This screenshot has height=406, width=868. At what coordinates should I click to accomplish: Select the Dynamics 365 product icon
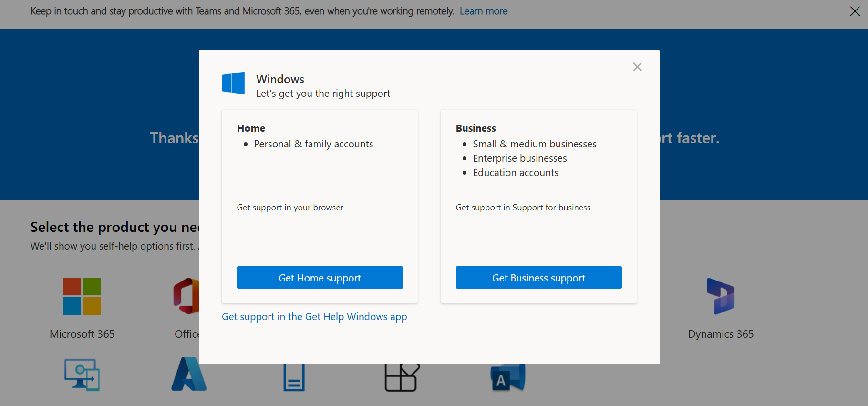tap(721, 296)
